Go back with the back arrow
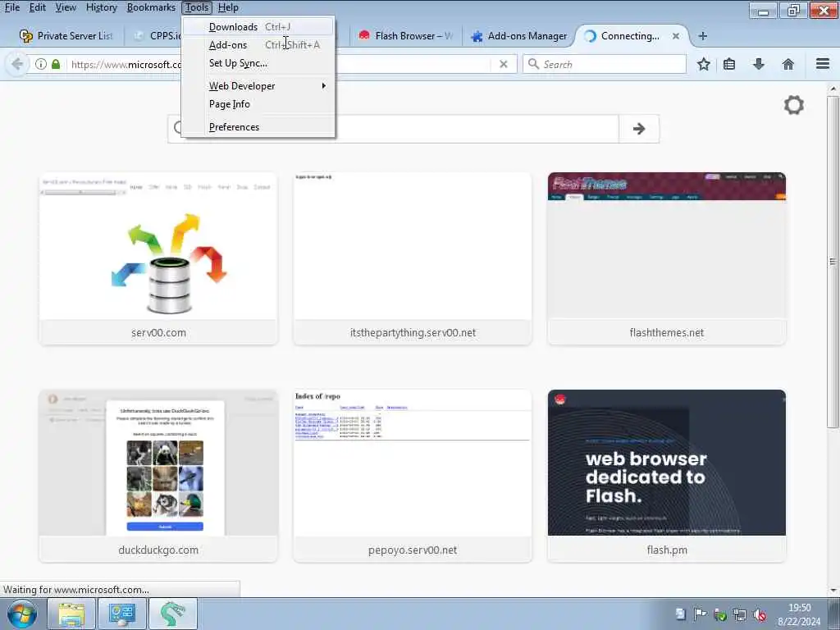 (17, 64)
